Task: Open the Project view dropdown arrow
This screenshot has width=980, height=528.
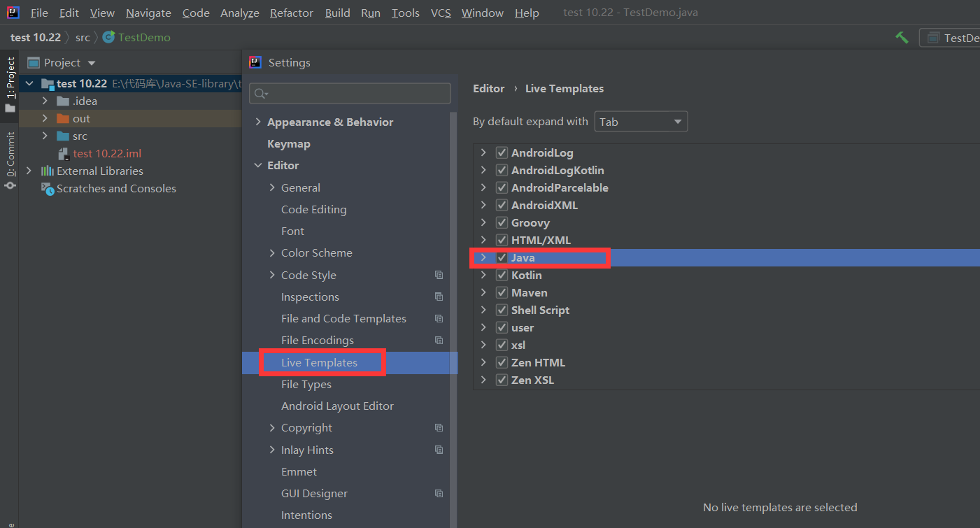Action: tap(92, 63)
